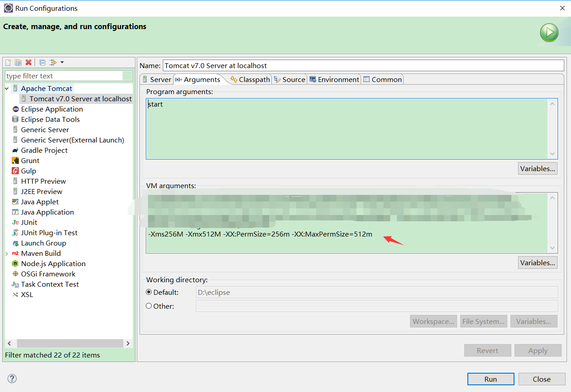Create a new launch configuration
Viewport: 571px width, 392px height.
(x=8, y=62)
